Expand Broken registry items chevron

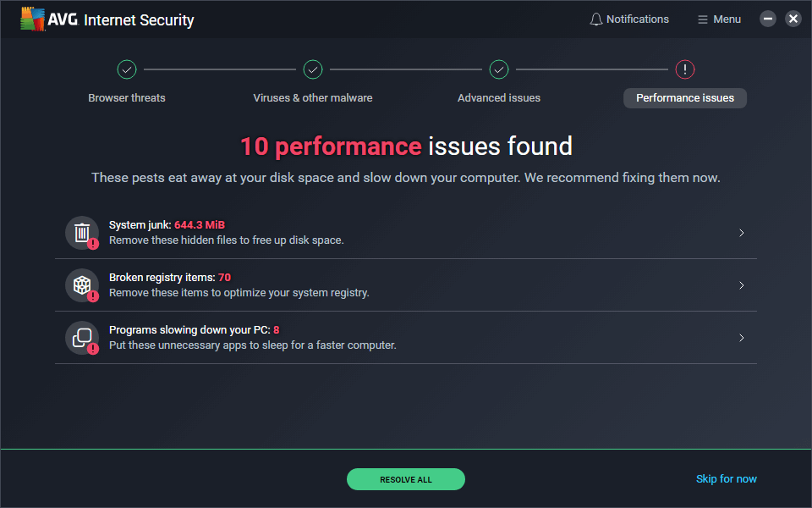741,285
